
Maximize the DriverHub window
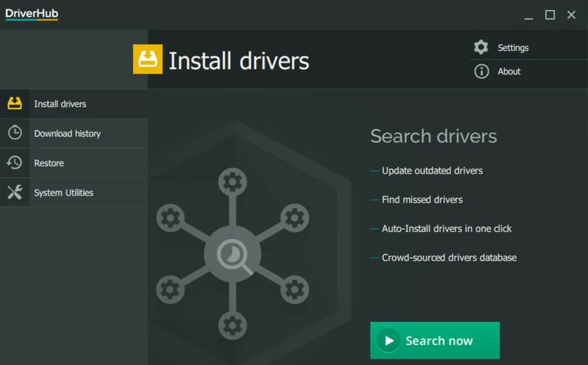pyautogui.click(x=550, y=15)
